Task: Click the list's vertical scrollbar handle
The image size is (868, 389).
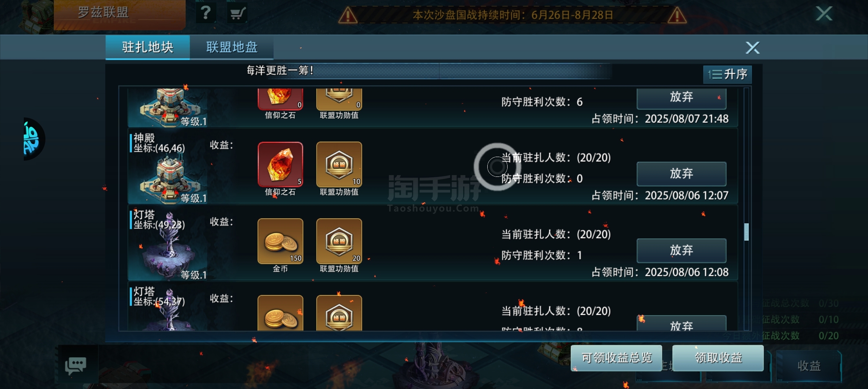Action: [x=746, y=232]
